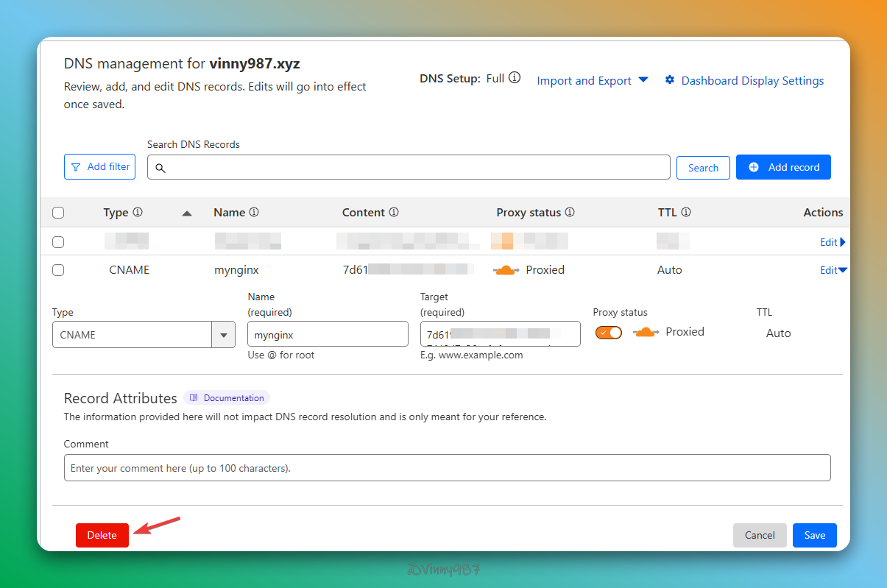Check the select-all records checkbox in header

click(58, 213)
